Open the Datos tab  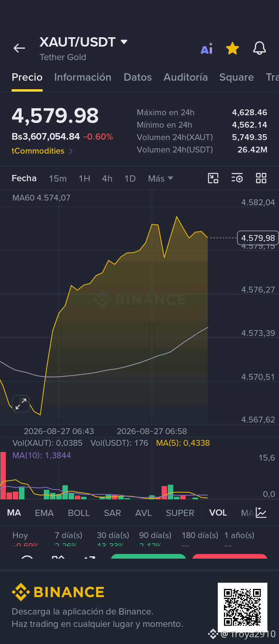pyautogui.click(x=138, y=77)
